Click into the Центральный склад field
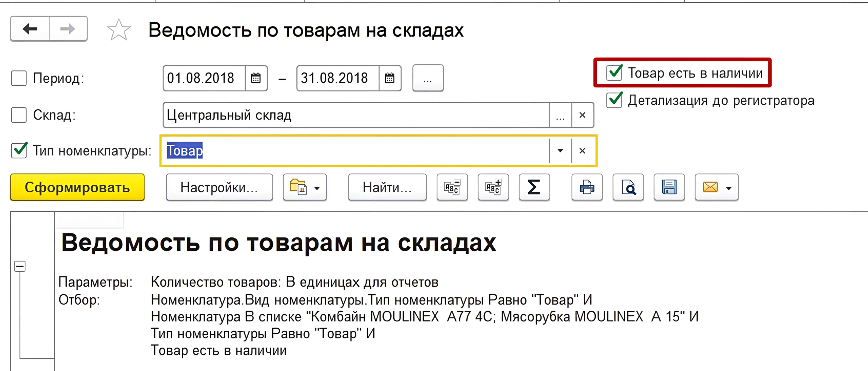 coord(356,115)
